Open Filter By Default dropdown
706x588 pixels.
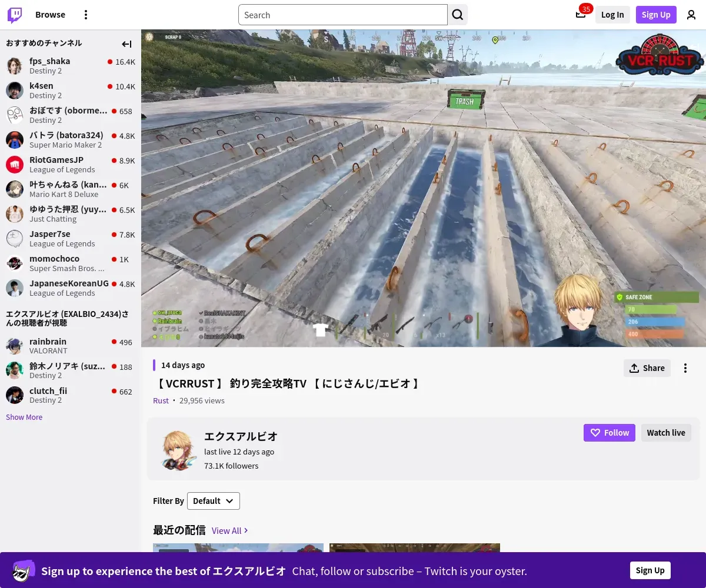tap(214, 501)
